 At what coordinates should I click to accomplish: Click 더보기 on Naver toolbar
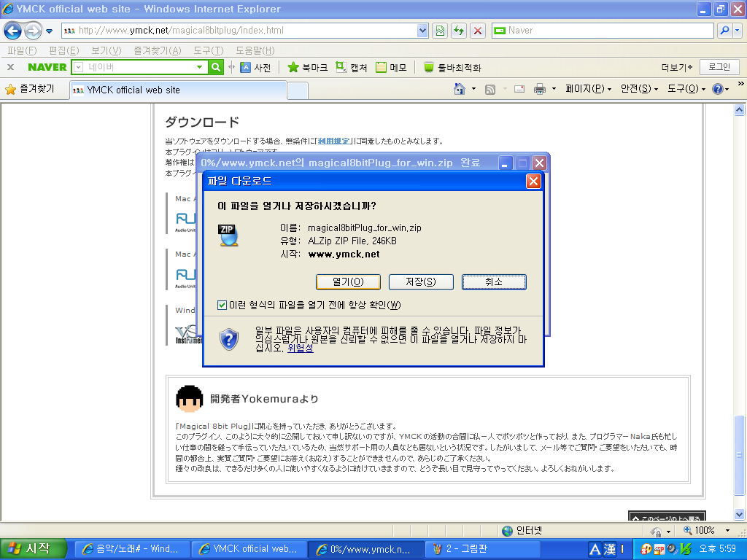[676, 68]
